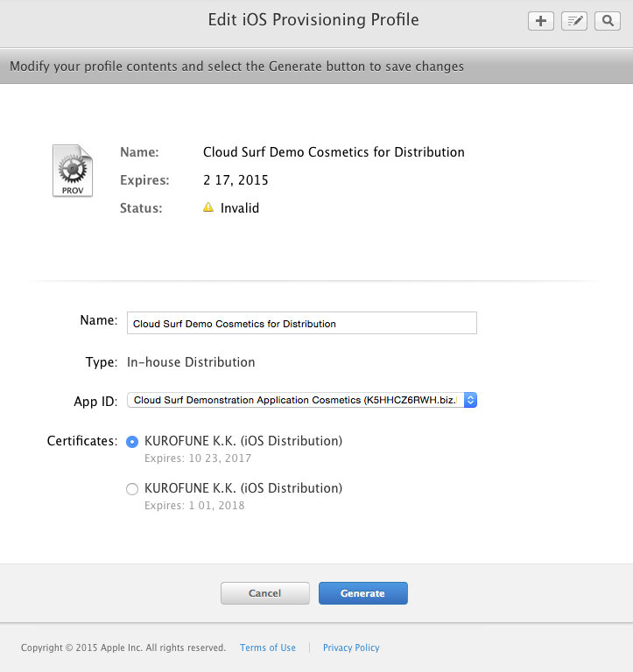Open the search magnifier icon

pyautogui.click(x=608, y=21)
